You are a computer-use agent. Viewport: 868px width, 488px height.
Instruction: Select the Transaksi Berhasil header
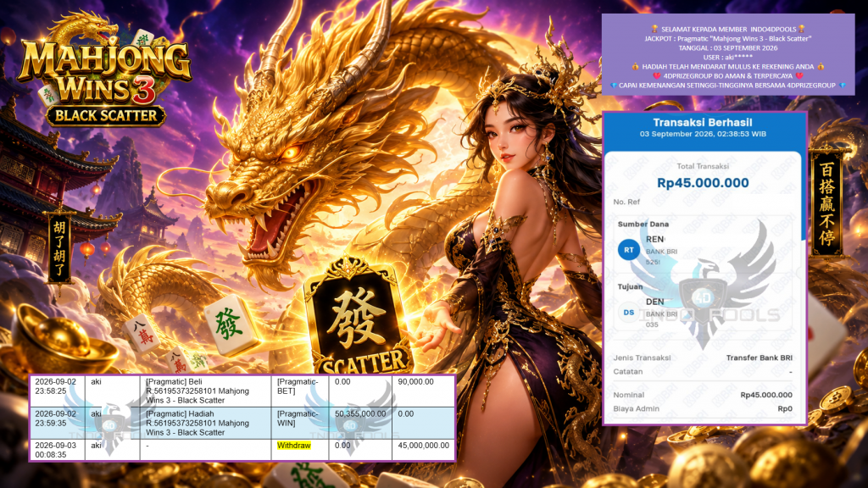point(703,122)
